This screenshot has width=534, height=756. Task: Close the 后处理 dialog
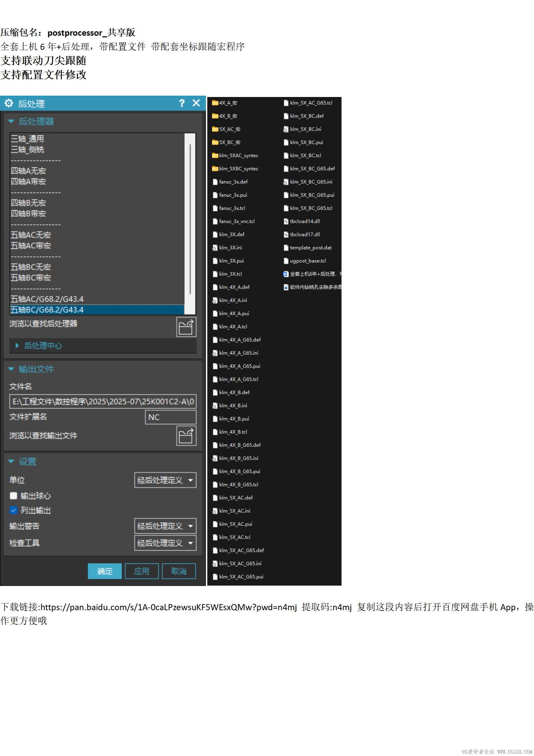196,103
